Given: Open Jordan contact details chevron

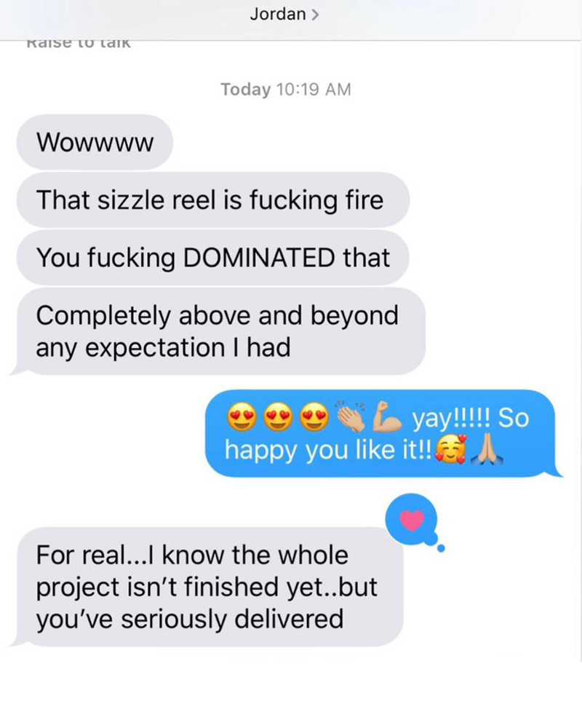Looking at the screenshot, I should tap(315, 15).
